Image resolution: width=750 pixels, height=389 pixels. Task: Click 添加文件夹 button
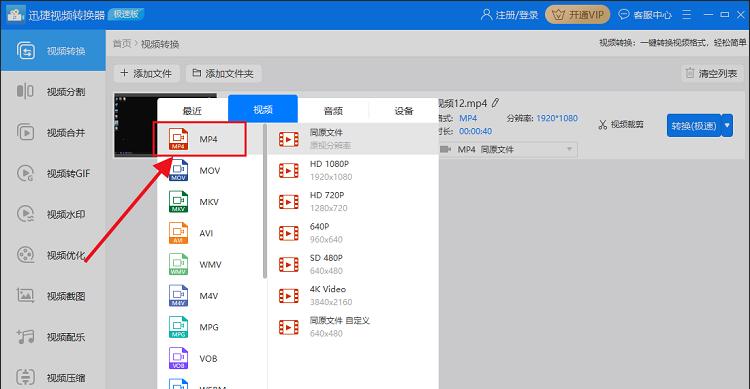(x=223, y=73)
